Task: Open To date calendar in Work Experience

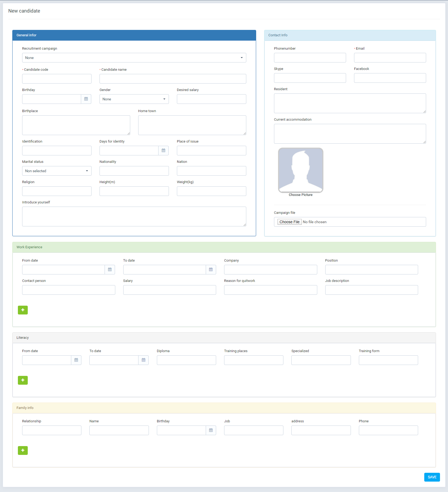Action: click(x=211, y=269)
